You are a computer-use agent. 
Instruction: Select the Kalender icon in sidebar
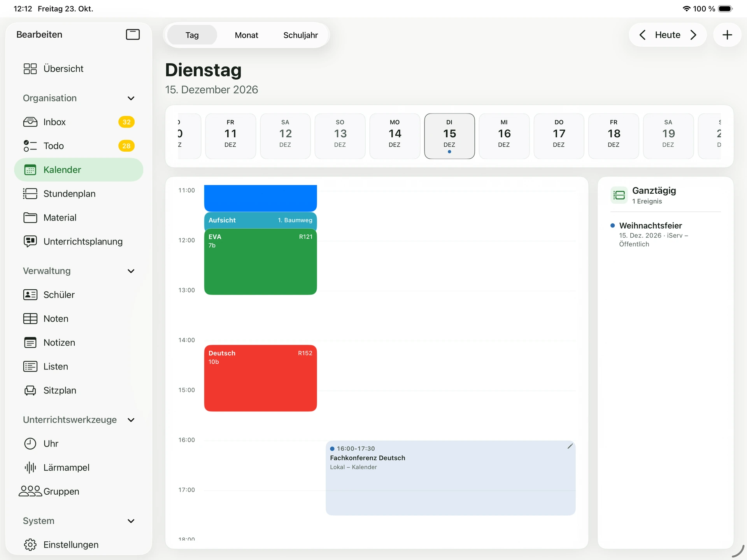click(x=30, y=170)
